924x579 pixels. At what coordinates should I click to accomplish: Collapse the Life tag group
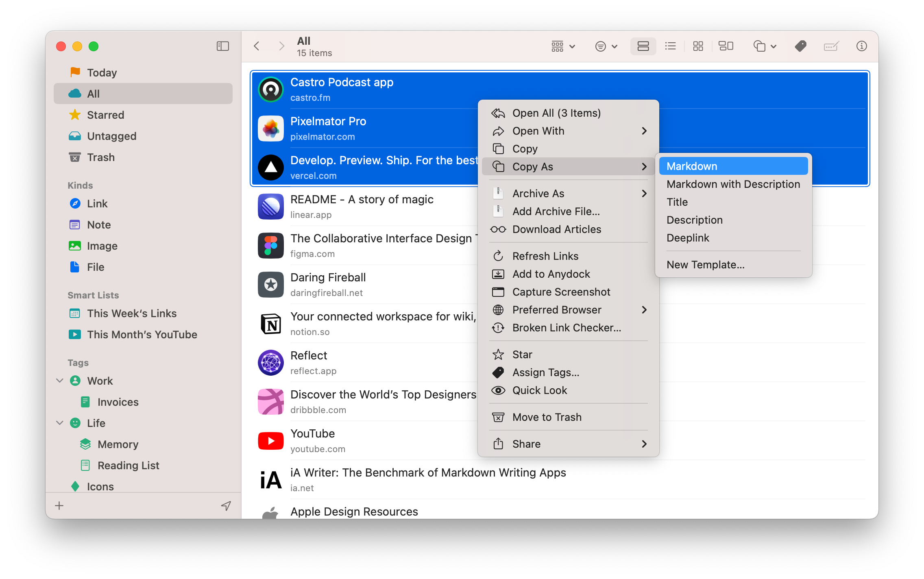59,423
